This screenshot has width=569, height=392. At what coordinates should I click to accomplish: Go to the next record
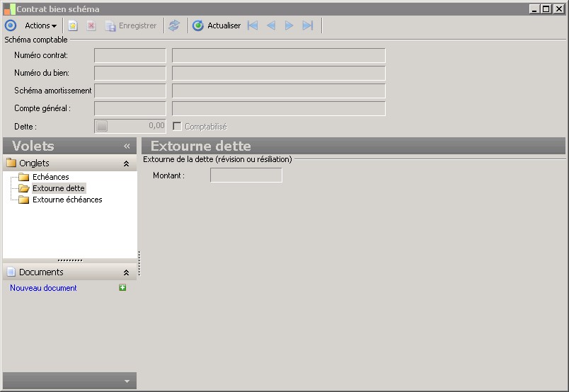click(289, 25)
